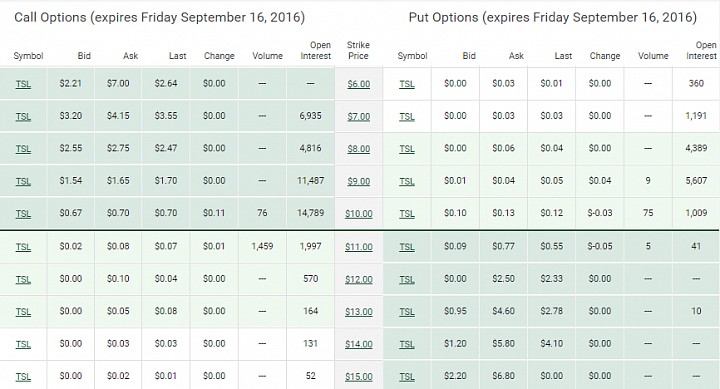The image size is (720, 389).
Task: Open TSL put symbol for $10.00 strike
Action: (x=407, y=214)
